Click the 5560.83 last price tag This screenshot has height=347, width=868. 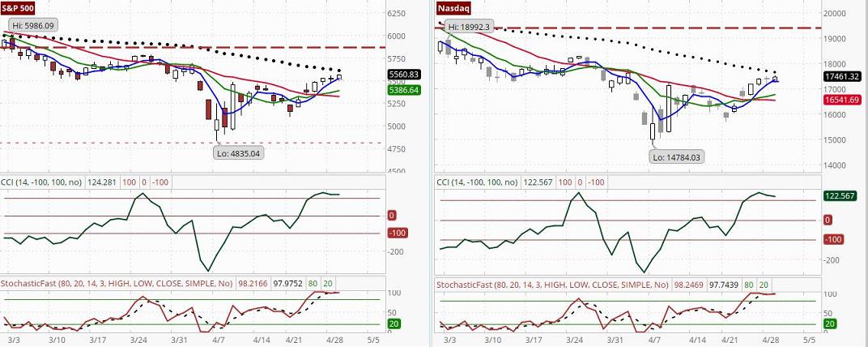pyautogui.click(x=403, y=74)
